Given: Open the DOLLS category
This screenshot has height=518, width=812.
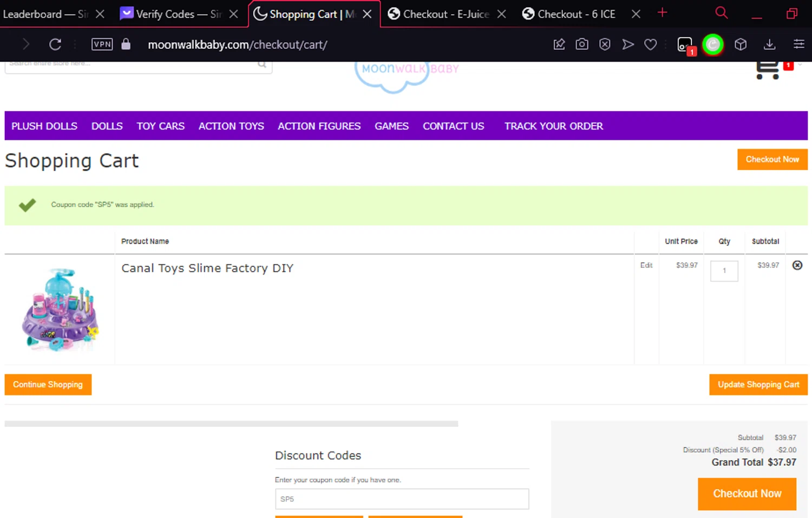Looking at the screenshot, I should [107, 126].
